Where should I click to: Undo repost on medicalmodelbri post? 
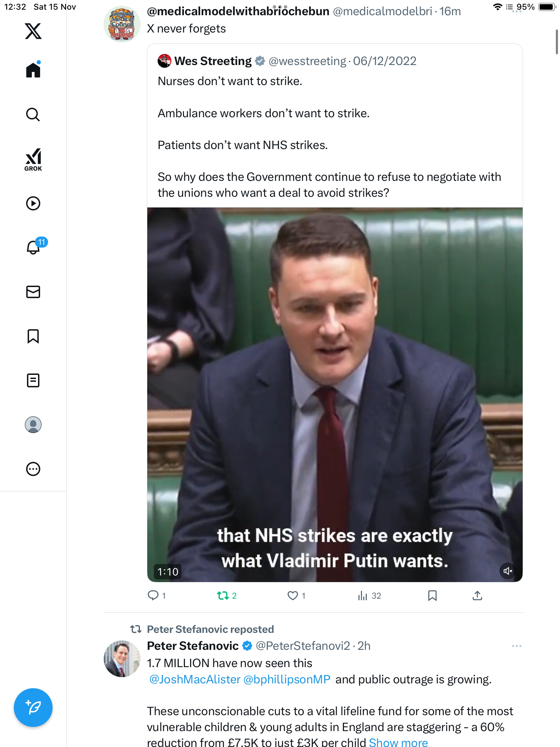223,596
